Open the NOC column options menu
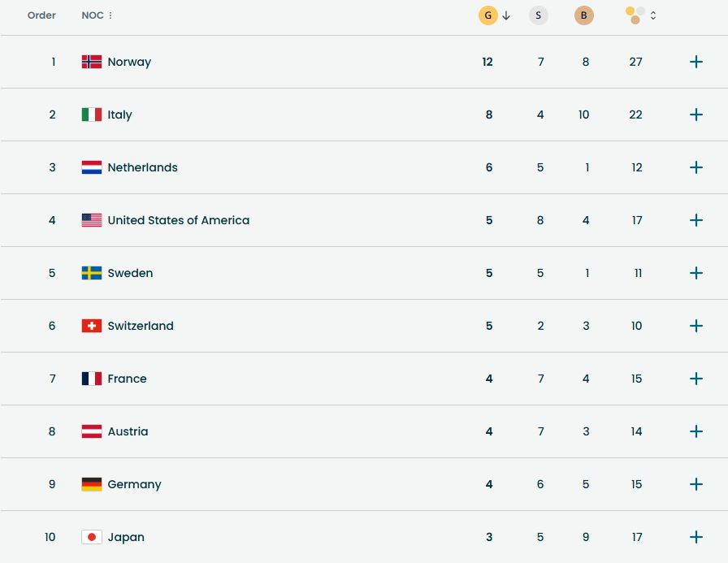Screen dimensions: 728x563 coord(110,15)
